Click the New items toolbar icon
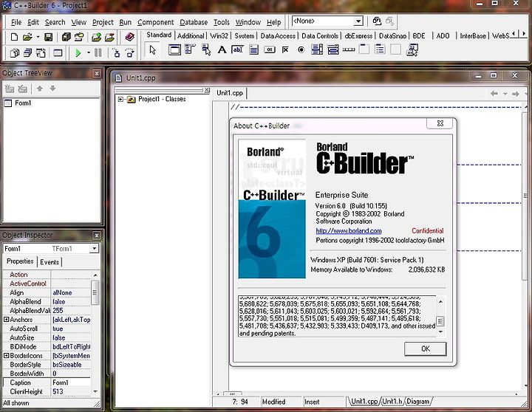Screen dimensions: 532x412 pos(14,37)
